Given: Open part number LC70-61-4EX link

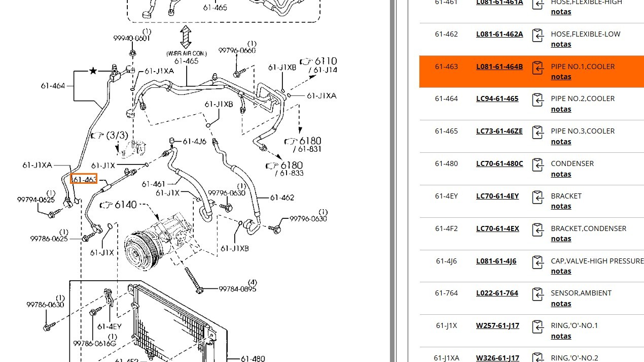Looking at the screenshot, I should pyautogui.click(x=497, y=228).
